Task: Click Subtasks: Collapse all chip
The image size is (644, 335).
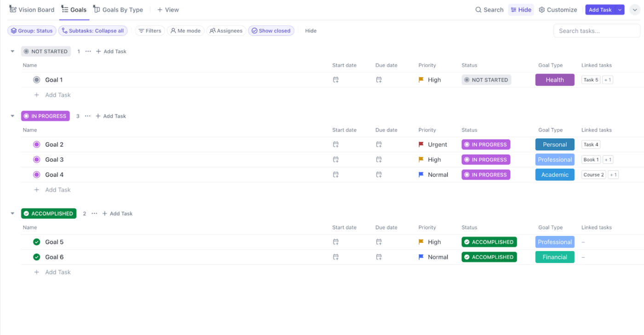Action: (93, 30)
